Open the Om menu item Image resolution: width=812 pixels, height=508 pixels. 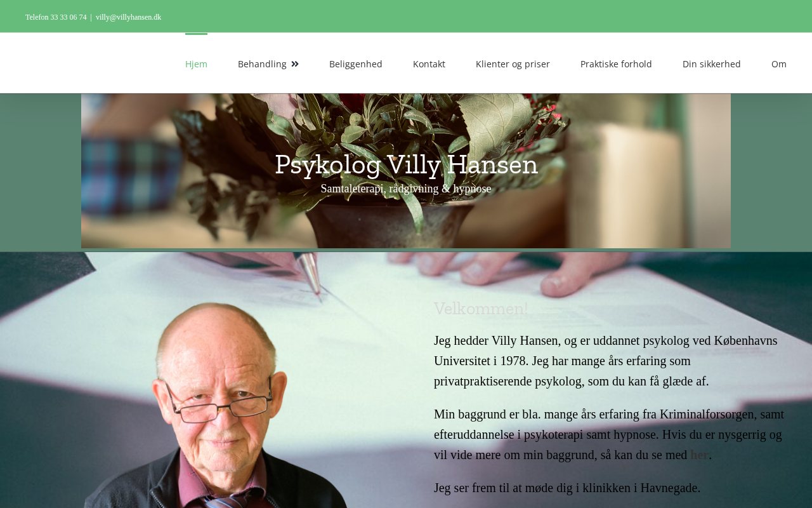point(779,64)
